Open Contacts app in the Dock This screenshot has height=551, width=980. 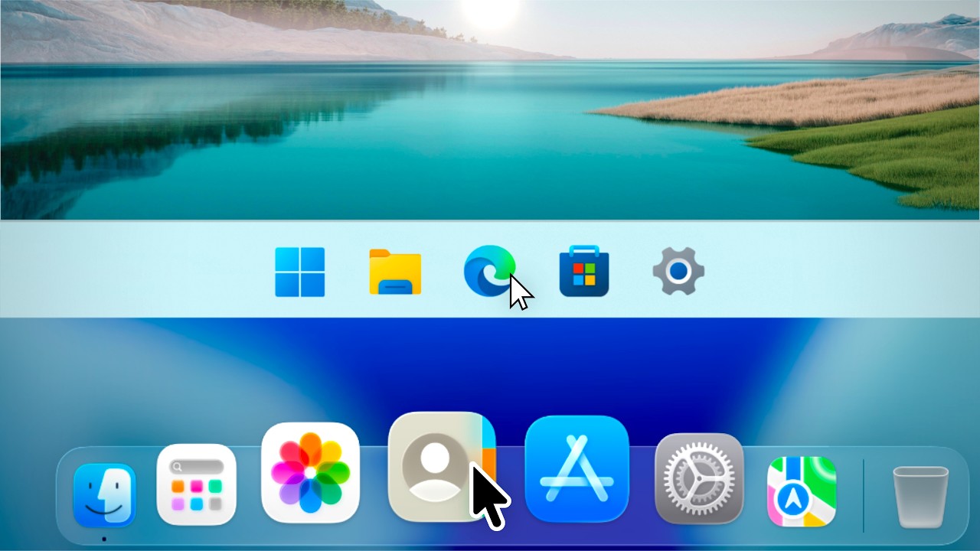pyautogui.click(x=442, y=467)
